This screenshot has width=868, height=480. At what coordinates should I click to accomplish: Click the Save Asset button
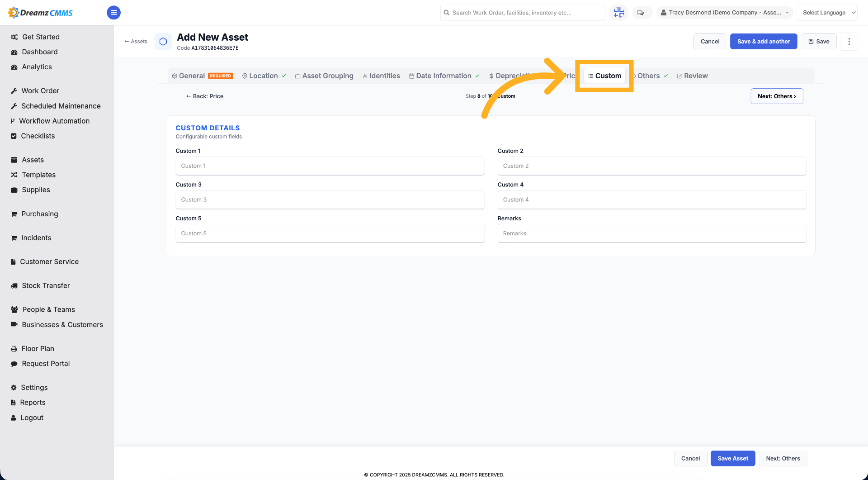pos(733,458)
